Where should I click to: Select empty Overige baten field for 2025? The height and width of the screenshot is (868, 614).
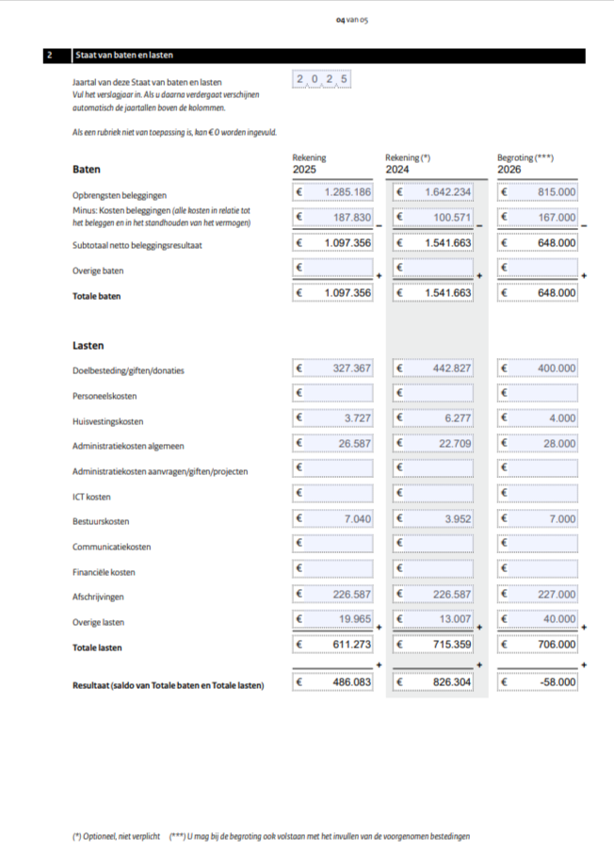pos(332,268)
